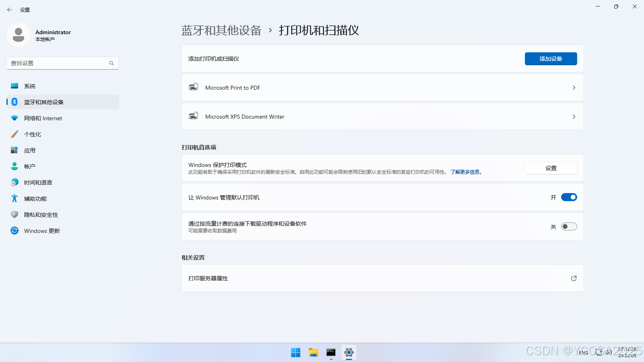Screen dimensions: 644x362
Task: Click 蓝牙和其他设备 breadcrumb
Action: (221, 30)
